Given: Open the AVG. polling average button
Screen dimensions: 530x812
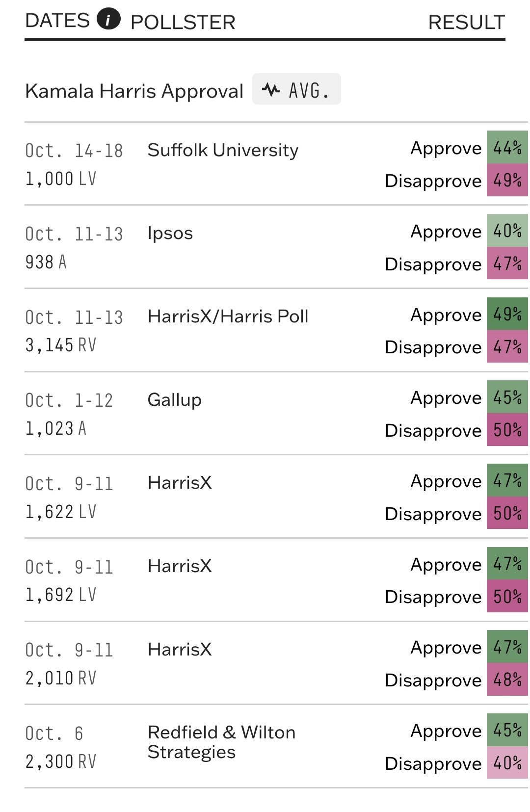Looking at the screenshot, I should click(296, 90).
